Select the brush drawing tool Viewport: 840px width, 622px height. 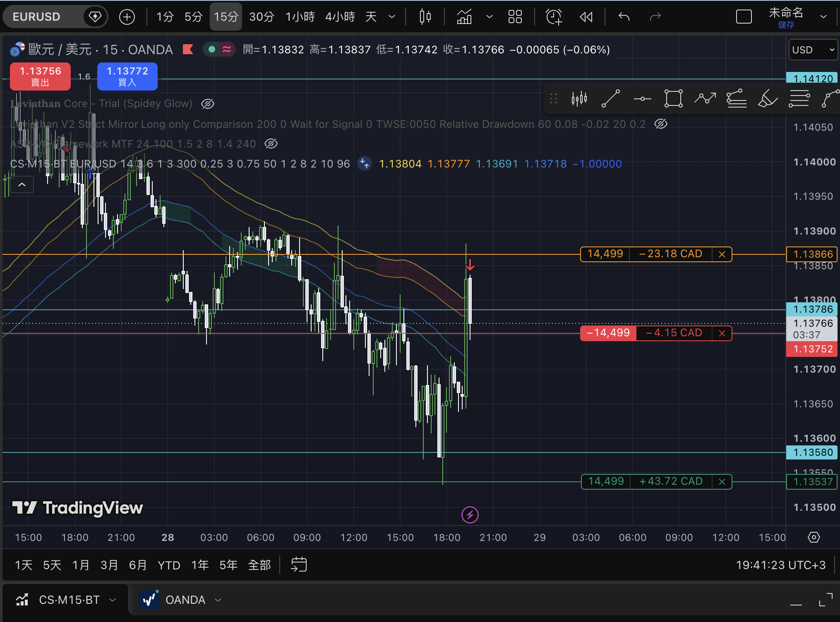click(x=767, y=99)
